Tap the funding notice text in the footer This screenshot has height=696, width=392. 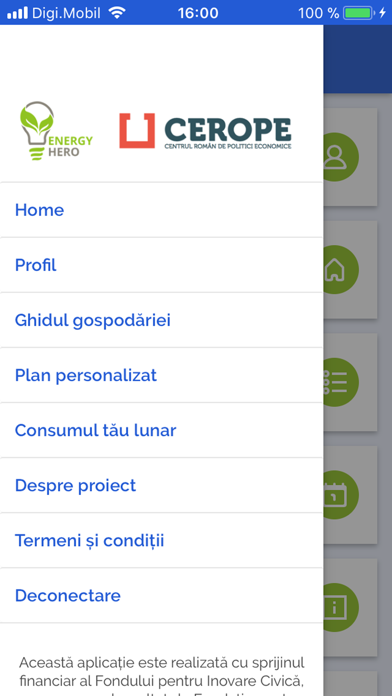pos(162,675)
